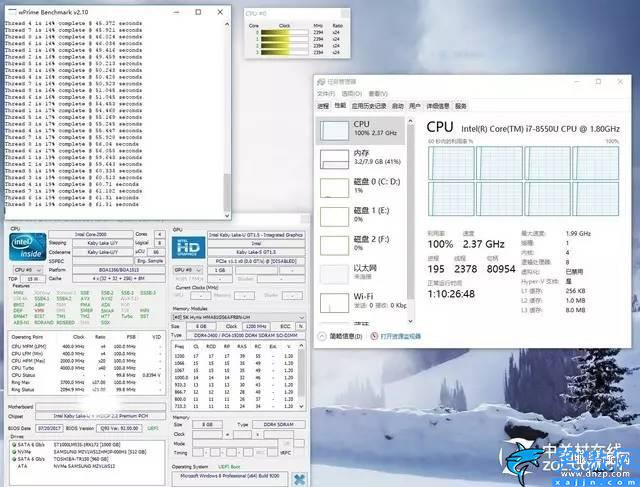Click the Core 0 clock bar in CPU #0 window
This screenshot has width=640, height=487.
click(x=284, y=32)
